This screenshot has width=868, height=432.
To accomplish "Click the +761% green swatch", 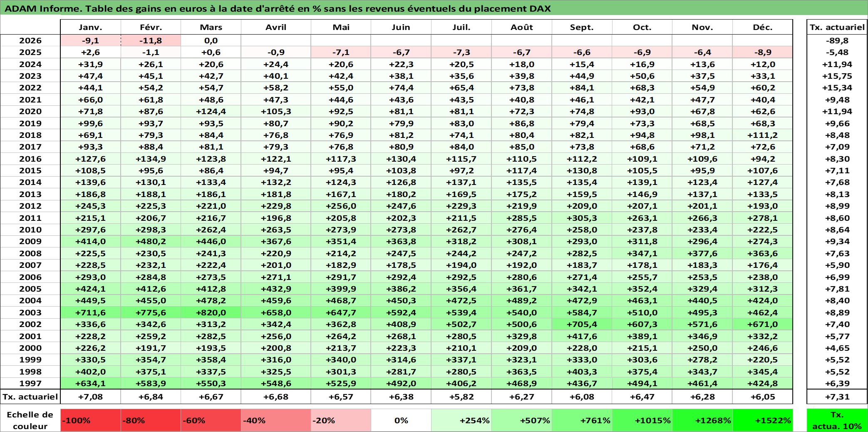I will point(582,420).
